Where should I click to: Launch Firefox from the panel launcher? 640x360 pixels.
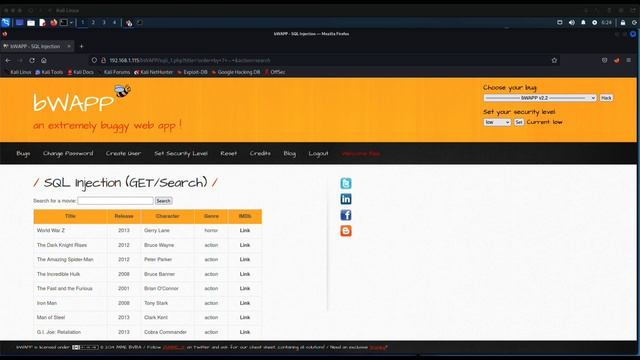[53, 22]
